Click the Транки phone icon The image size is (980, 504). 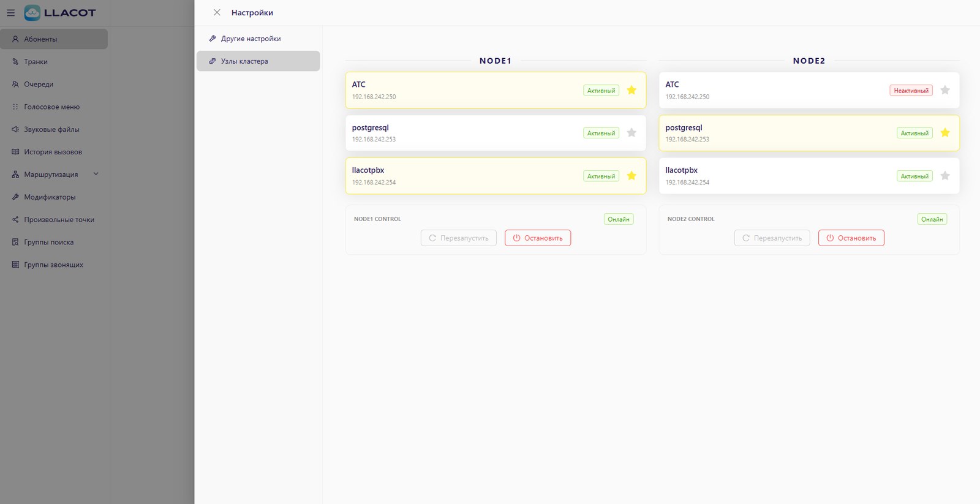pyautogui.click(x=15, y=62)
